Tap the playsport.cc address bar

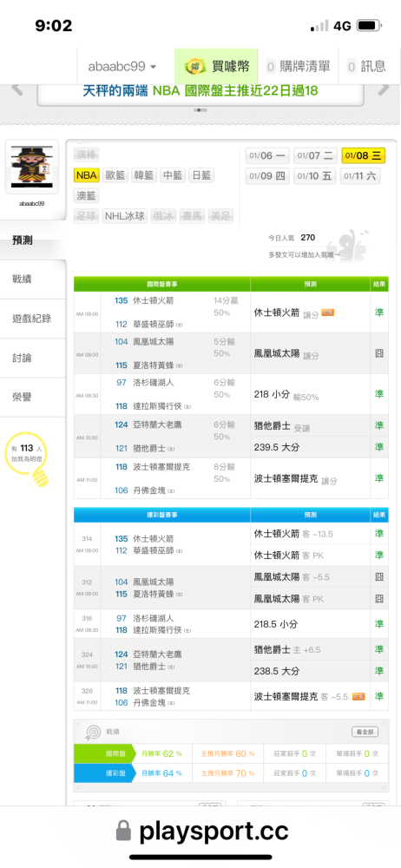[200, 831]
